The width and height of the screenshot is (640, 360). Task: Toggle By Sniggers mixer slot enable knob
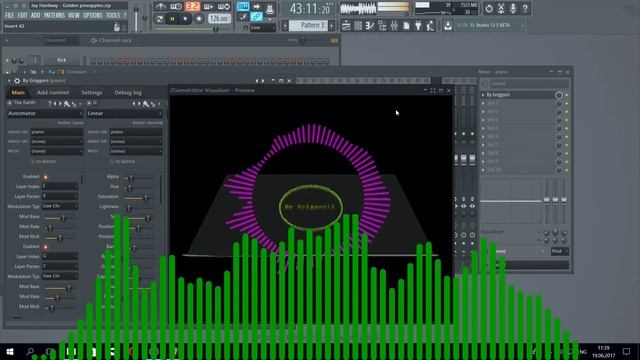[x=558, y=95]
